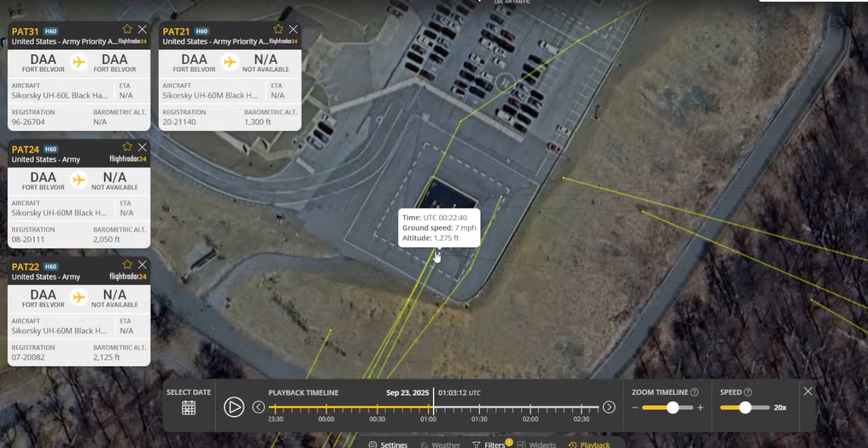Open Speed help tooltip icon
The width and height of the screenshot is (868, 448).
[748, 392]
